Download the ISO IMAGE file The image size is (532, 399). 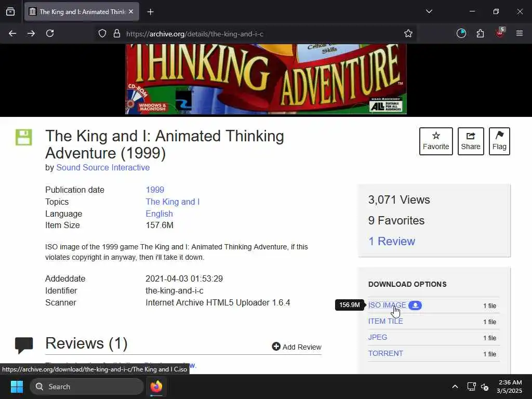click(x=387, y=305)
